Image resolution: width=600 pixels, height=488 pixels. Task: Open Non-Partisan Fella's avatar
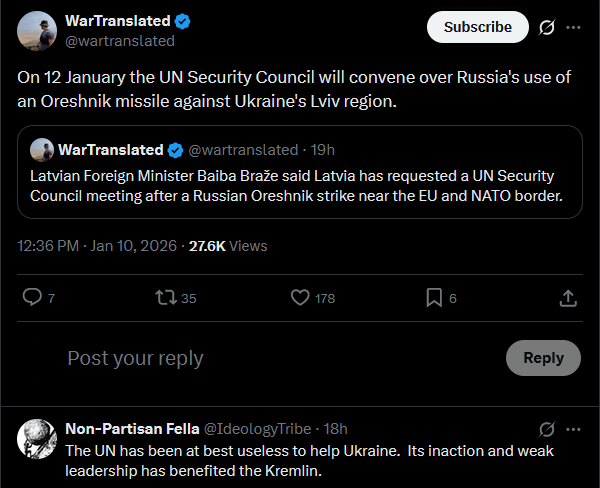pyautogui.click(x=37, y=439)
